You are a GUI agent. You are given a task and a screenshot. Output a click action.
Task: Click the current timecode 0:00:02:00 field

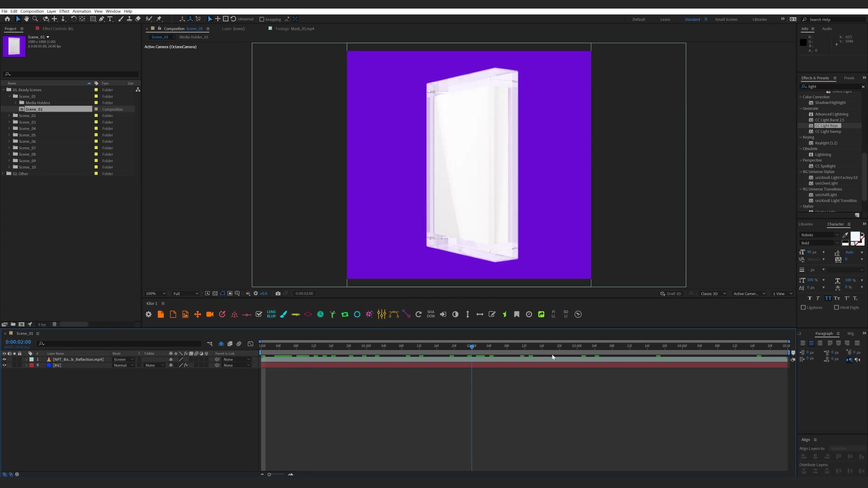pos(18,342)
